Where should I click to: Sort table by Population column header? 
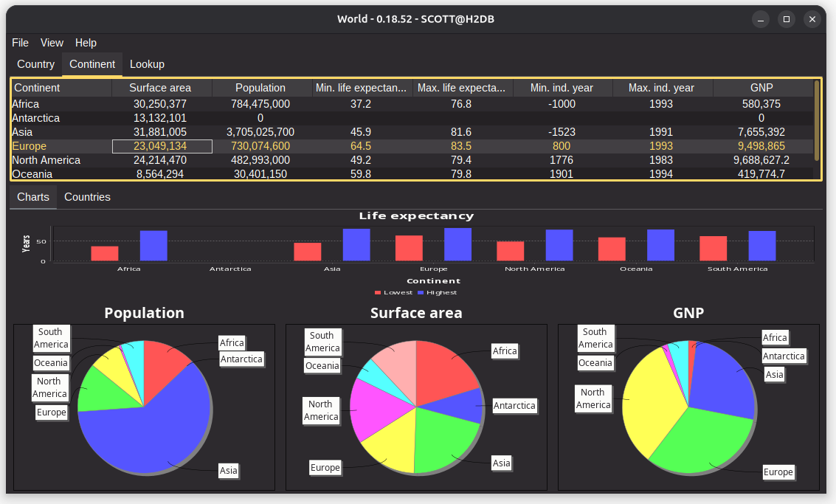click(x=260, y=88)
